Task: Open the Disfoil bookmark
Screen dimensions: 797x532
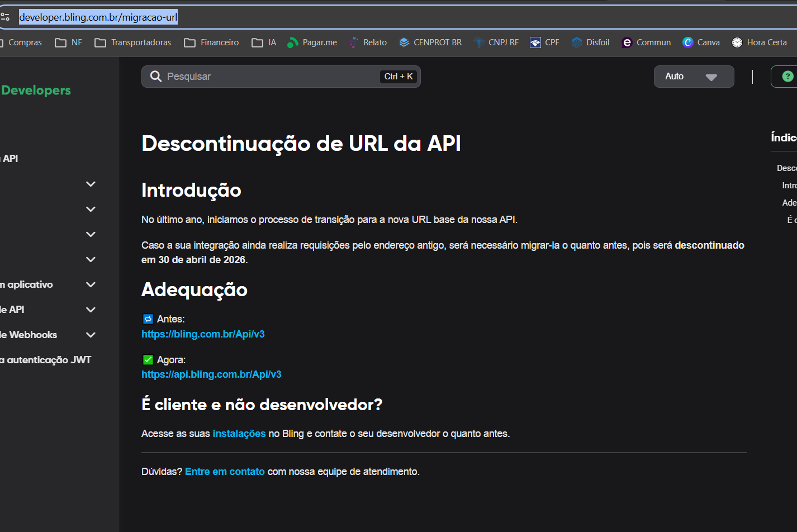Action: point(590,42)
